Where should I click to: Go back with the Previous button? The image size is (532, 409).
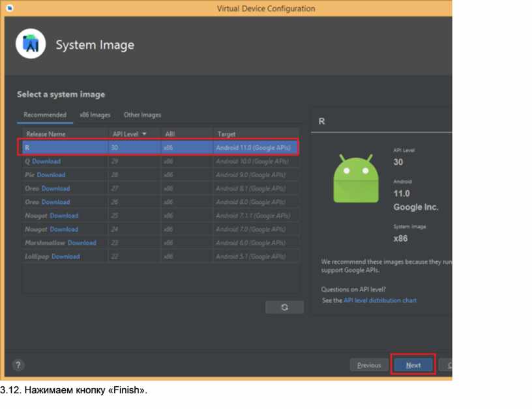[x=369, y=365]
